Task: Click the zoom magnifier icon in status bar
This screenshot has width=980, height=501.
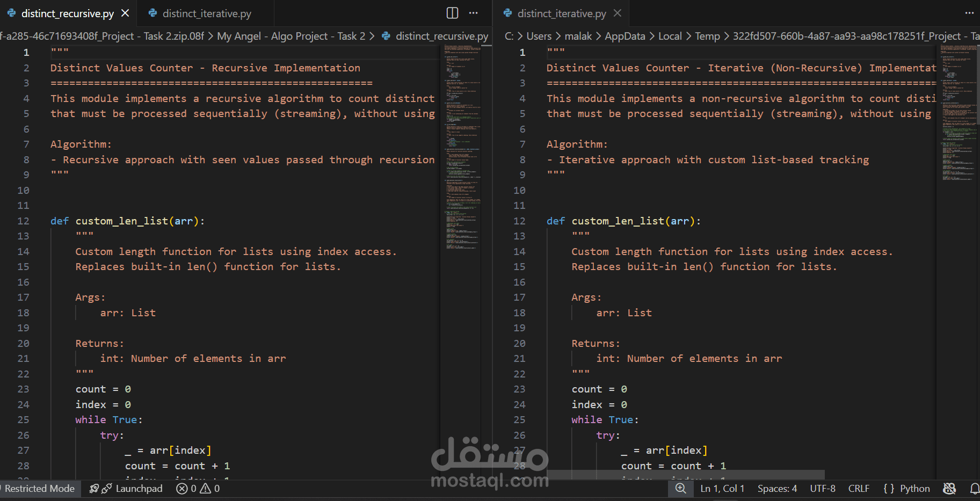Action: [680, 488]
